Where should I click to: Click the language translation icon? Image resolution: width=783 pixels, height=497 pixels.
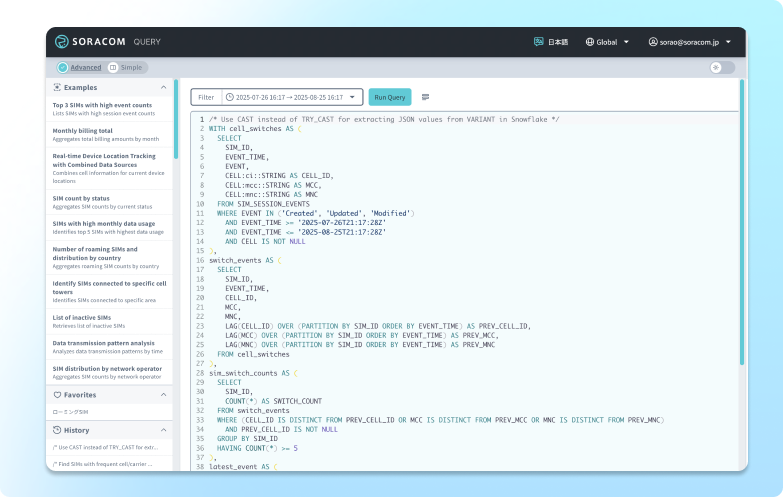click(x=539, y=42)
